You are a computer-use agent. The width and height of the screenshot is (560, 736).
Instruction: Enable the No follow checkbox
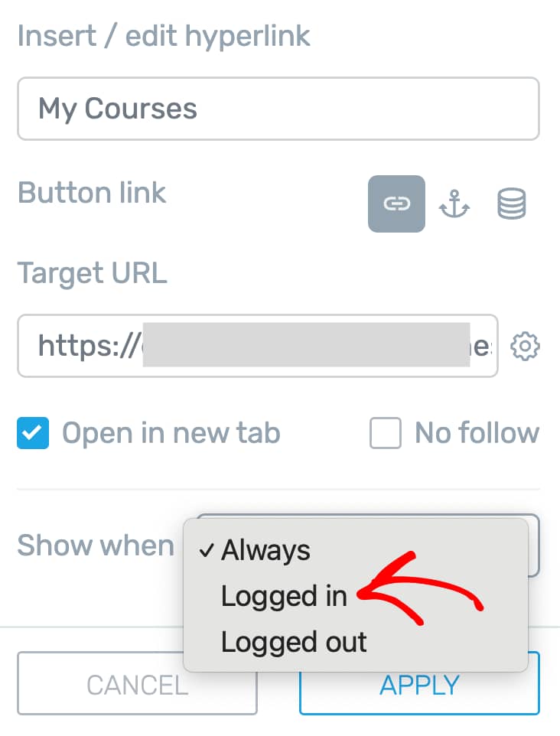(x=385, y=433)
